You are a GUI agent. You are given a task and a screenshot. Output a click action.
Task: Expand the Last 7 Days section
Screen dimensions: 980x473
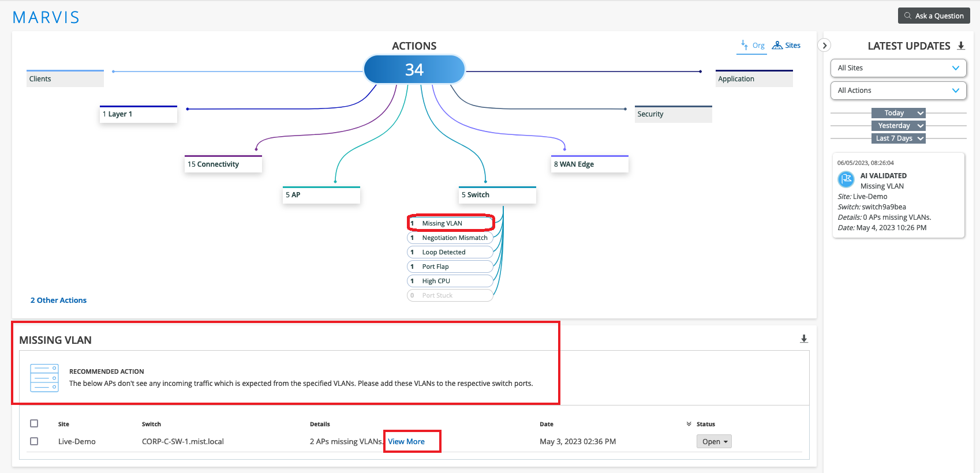[x=899, y=138]
